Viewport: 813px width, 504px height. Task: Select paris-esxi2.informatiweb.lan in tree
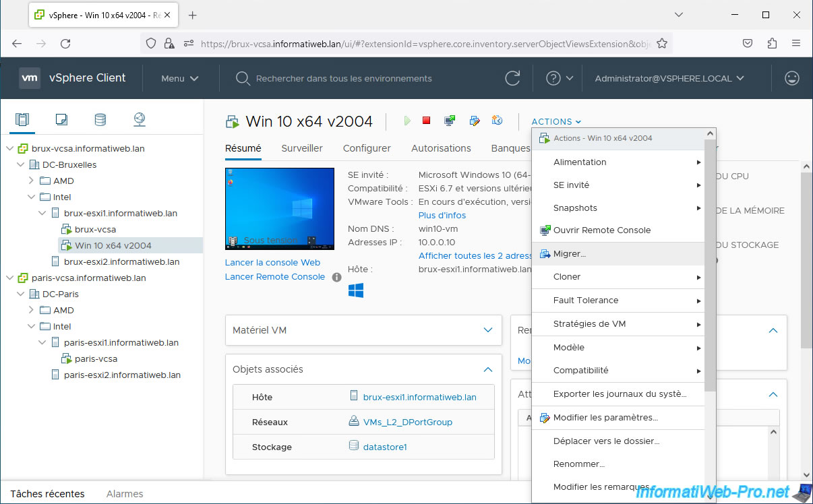(122, 375)
